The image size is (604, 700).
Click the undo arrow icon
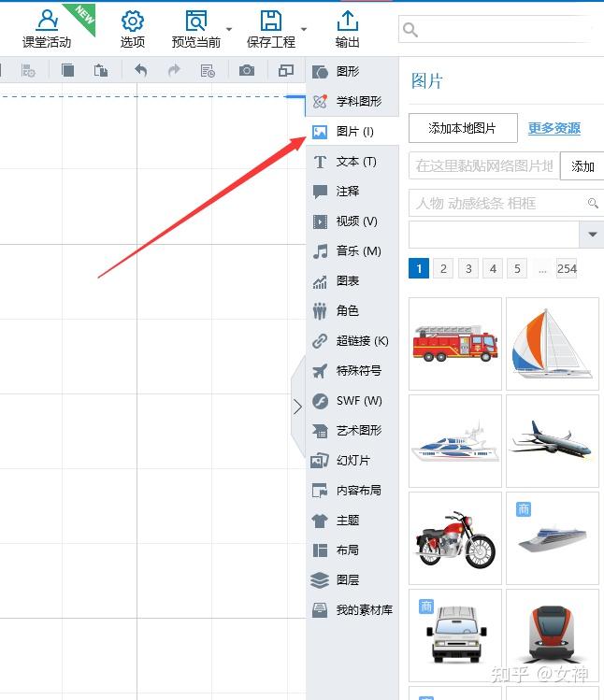pos(141,70)
